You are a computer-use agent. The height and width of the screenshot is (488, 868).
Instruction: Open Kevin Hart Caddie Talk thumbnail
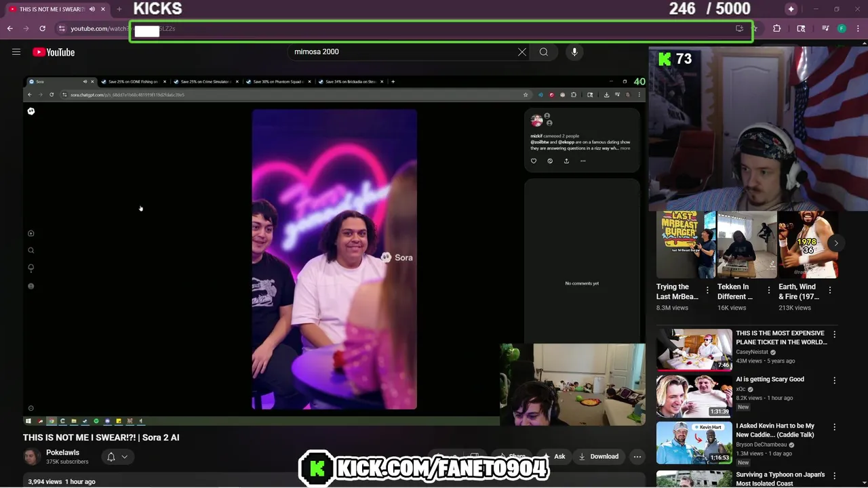coord(694,442)
